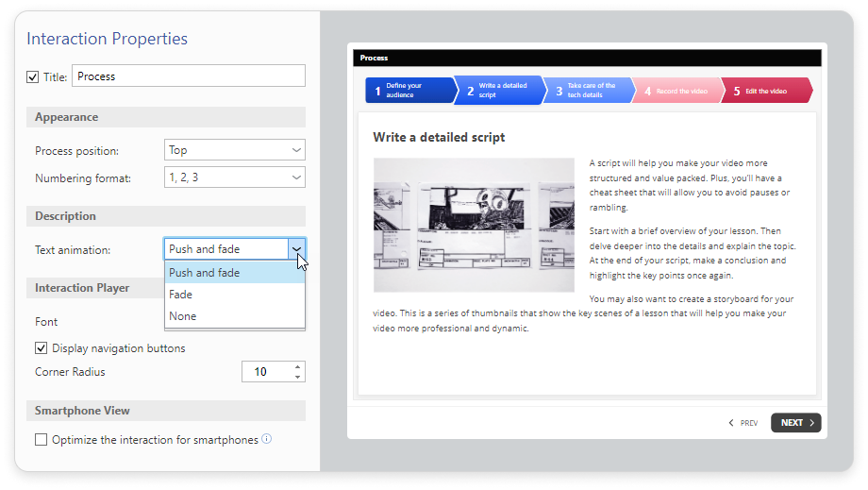
Task: Jump to step 5 Edit the video
Action: tap(767, 91)
